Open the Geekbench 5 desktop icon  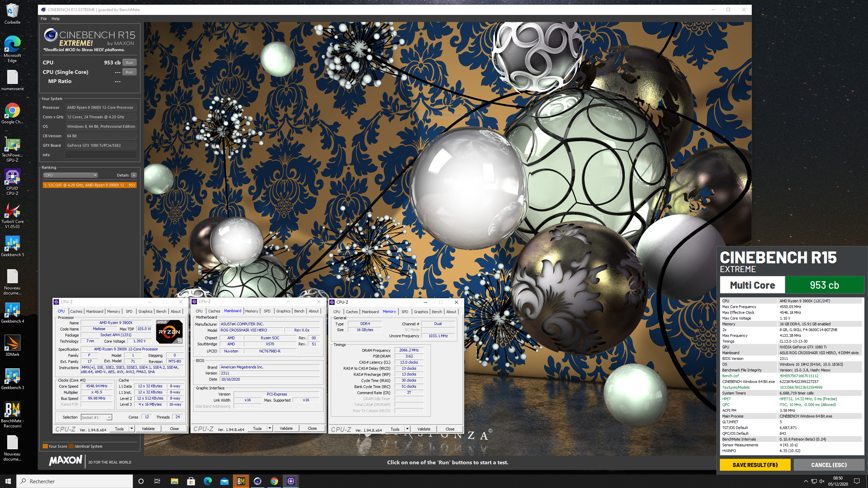coord(12,246)
